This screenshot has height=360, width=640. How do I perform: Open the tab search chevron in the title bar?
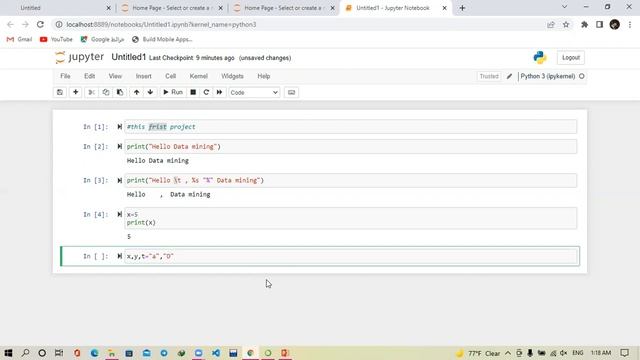[x=564, y=7]
